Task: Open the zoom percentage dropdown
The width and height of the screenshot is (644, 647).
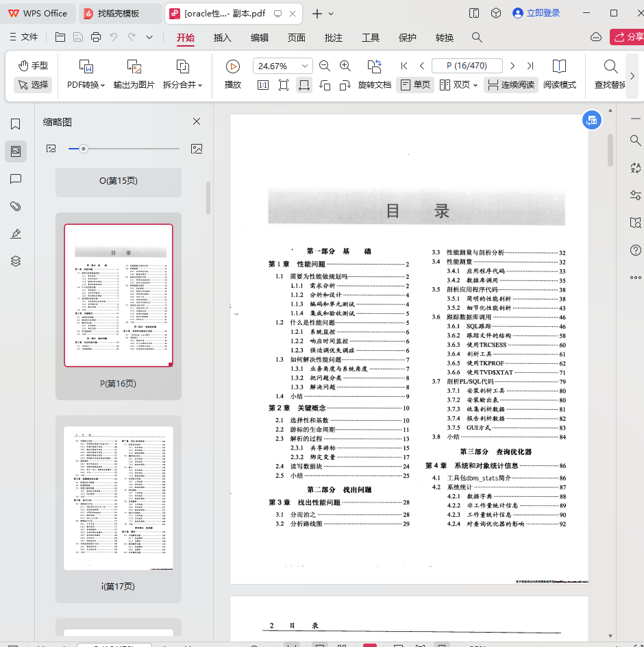Action: tap(303, 66)
